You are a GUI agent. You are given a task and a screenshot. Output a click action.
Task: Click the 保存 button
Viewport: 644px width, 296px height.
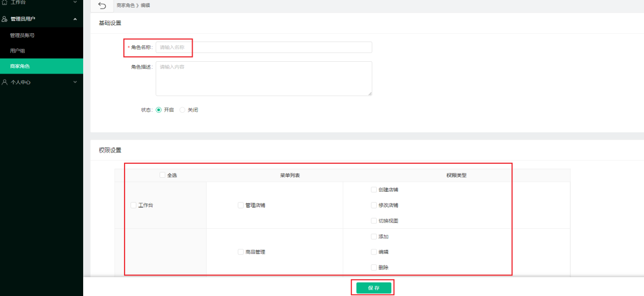click(x=374, y=288)
